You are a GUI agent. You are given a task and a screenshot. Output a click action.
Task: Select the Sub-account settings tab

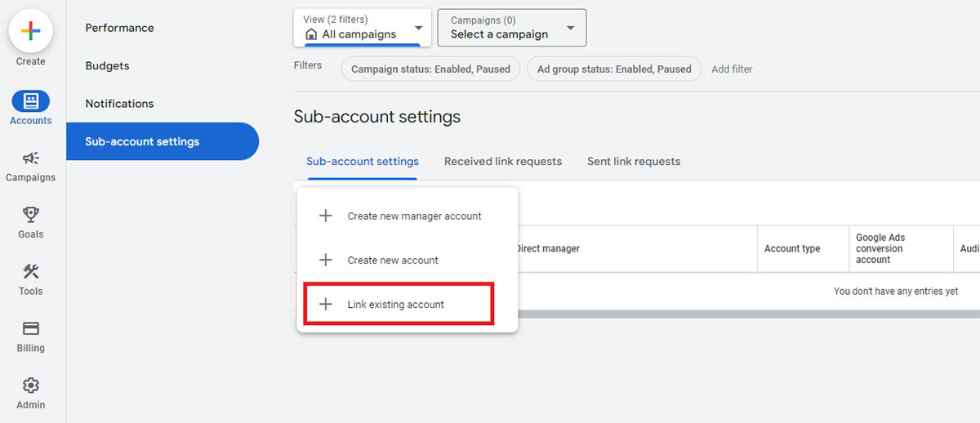363,162
